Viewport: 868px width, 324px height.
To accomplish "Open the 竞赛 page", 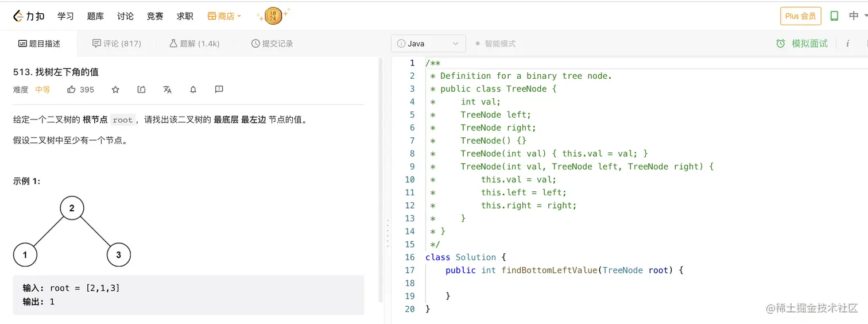I will (x=155, y=16).
